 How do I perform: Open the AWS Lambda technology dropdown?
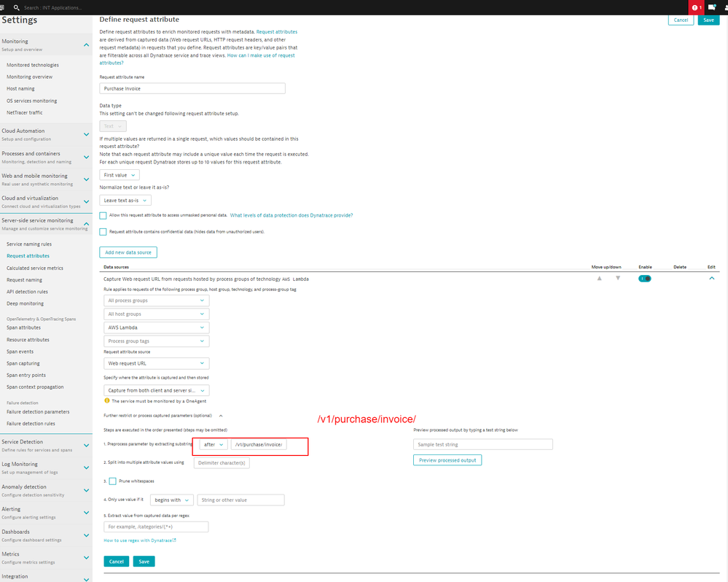point(157,327)
